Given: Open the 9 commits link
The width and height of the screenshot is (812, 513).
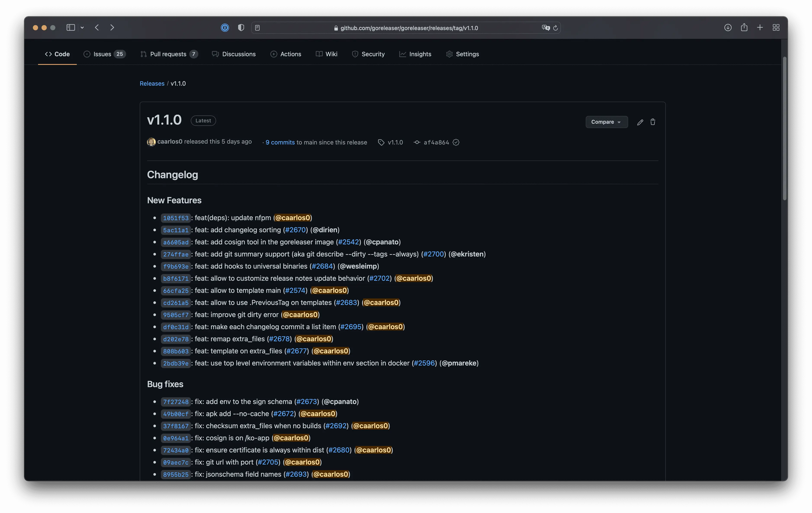Looking at the screenshot, I should [x=280, y=142].
